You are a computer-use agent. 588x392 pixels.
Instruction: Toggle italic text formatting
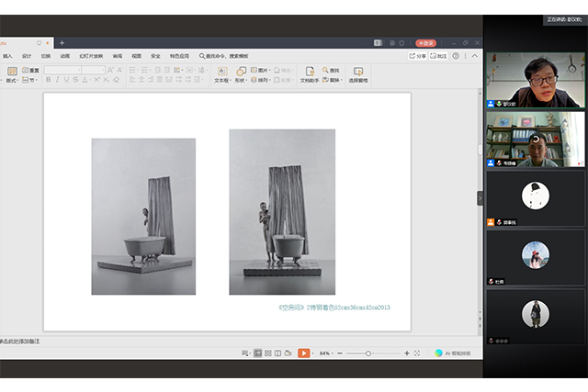[59, 80]
